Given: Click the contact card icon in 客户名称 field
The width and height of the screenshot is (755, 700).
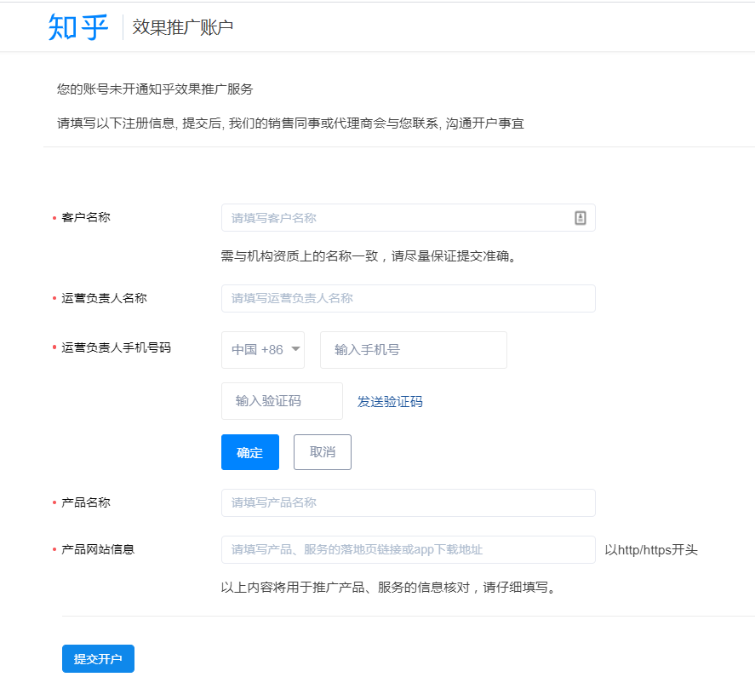Looking at the screenshot, I should tap(581, 218).
